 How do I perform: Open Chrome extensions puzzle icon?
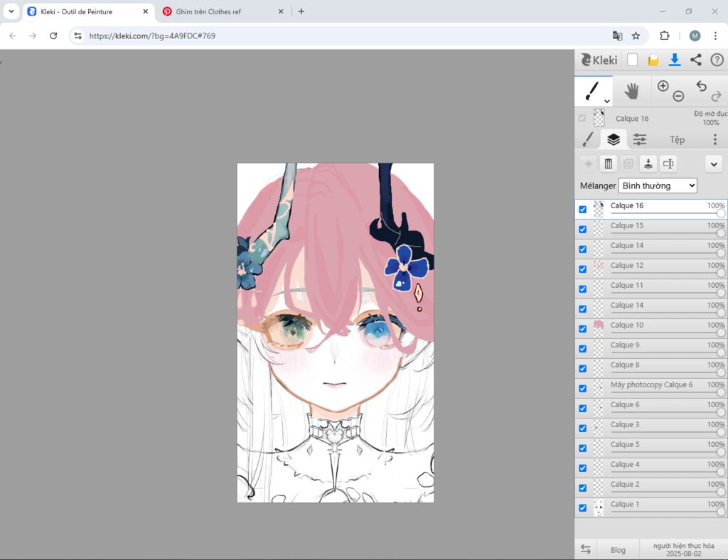pyautogui.click(x=665, y=36)
